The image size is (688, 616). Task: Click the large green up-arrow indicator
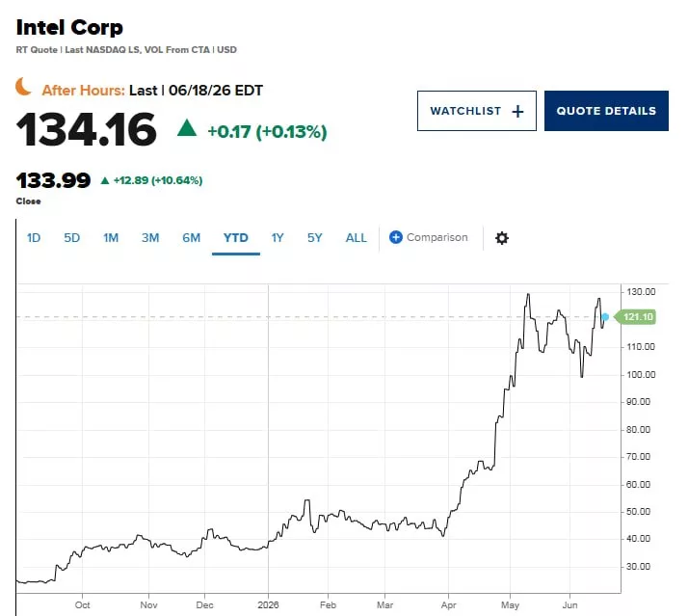pyautogui.click(x=187, y=128)
